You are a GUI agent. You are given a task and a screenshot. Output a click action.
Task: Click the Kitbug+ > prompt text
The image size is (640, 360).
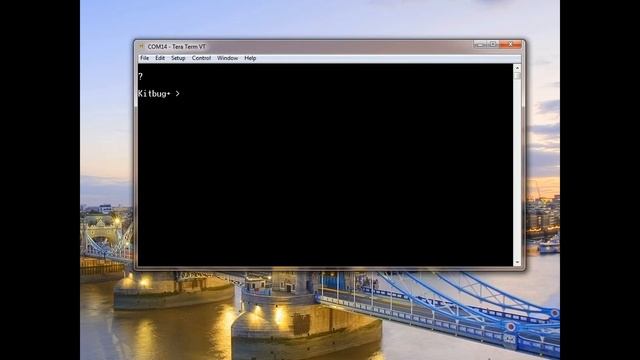(x=159, y=93)
